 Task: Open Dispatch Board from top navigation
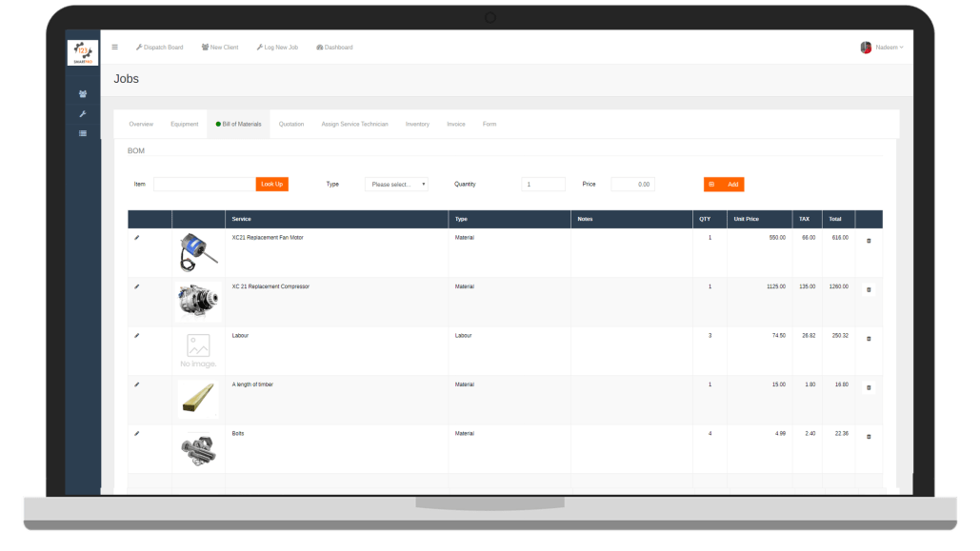click(159, 48)
